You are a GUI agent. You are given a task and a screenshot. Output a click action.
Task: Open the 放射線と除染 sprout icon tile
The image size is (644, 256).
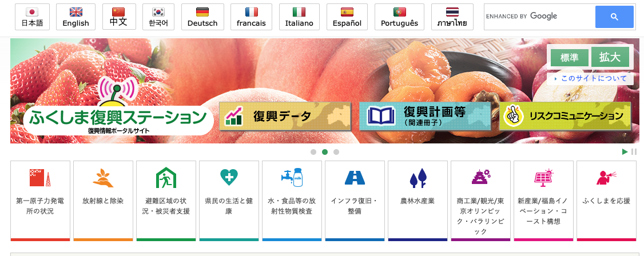[x=103, y=201]
